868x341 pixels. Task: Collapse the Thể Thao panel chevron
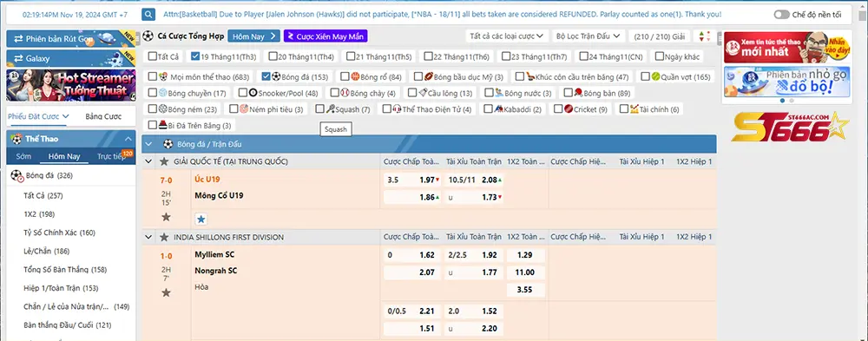pos(128,139)
